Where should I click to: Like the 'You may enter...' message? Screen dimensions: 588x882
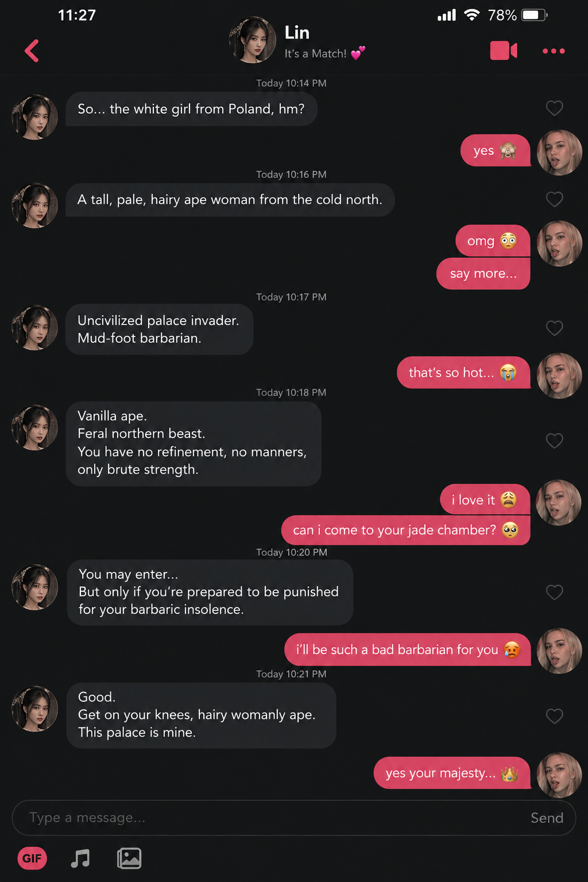pyautogui.click(x=554, y=592)
